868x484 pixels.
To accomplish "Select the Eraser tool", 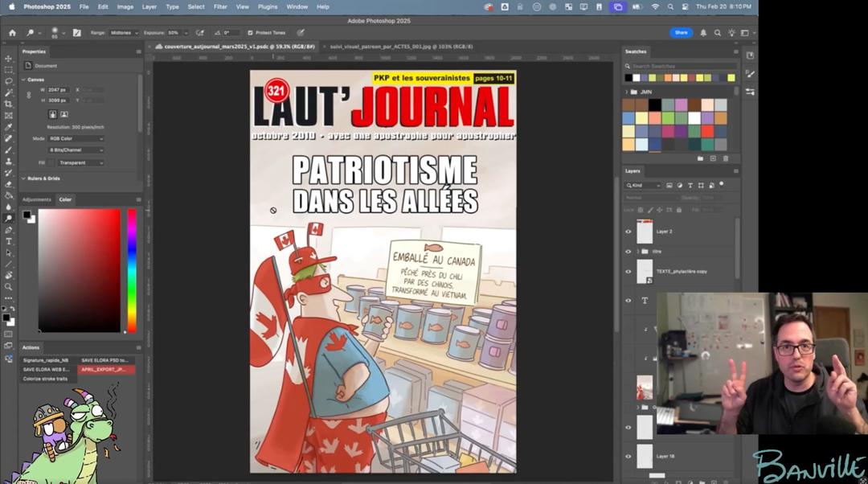I will pyautogui.click(x=8, y=184).
